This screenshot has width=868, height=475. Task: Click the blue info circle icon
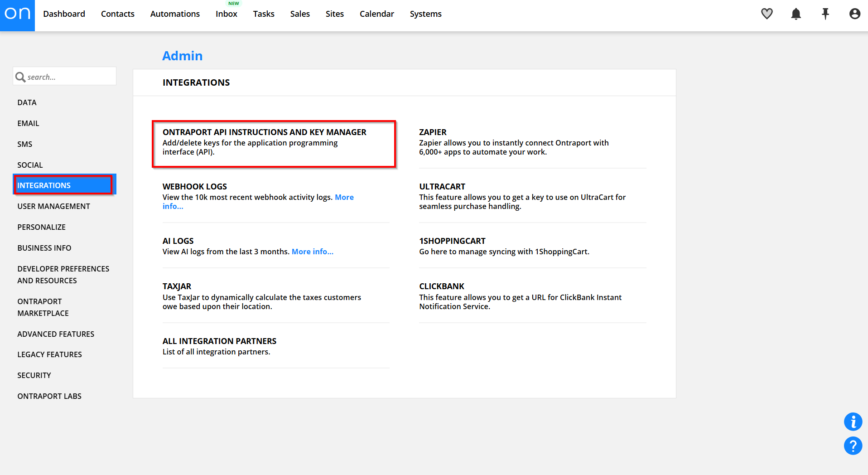pos(853,422)
